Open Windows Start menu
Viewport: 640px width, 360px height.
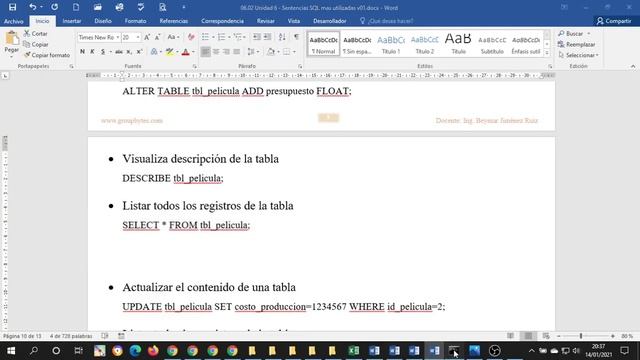click(11, 351)
